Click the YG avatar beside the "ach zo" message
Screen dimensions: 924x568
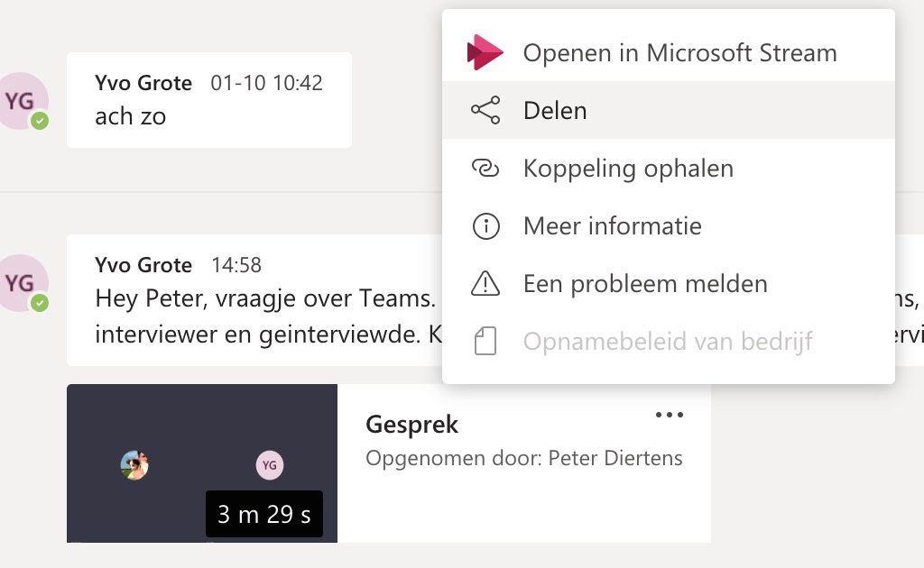(22, 101)
